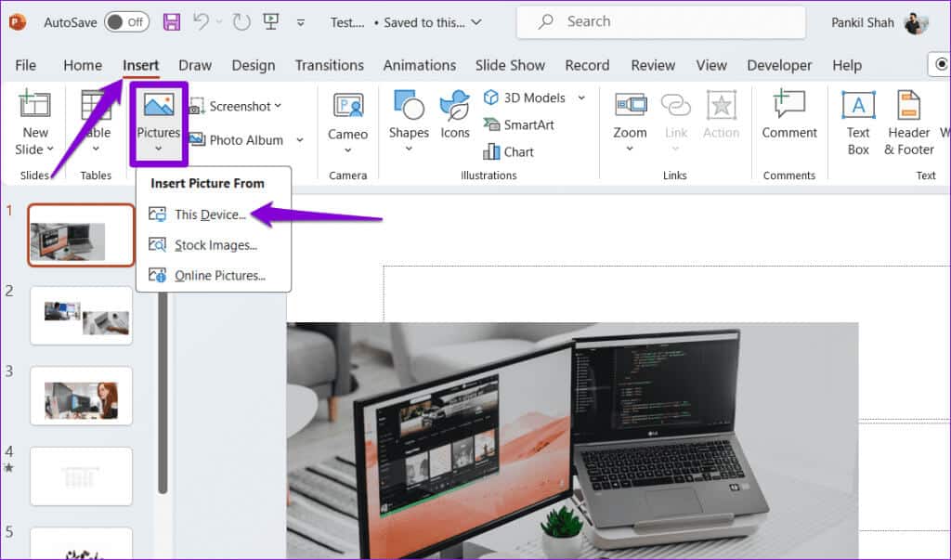Screen dimensions: 951x560
Task: Open Customize Quick Access Toolbar dropdown
Action: [300, 23]
